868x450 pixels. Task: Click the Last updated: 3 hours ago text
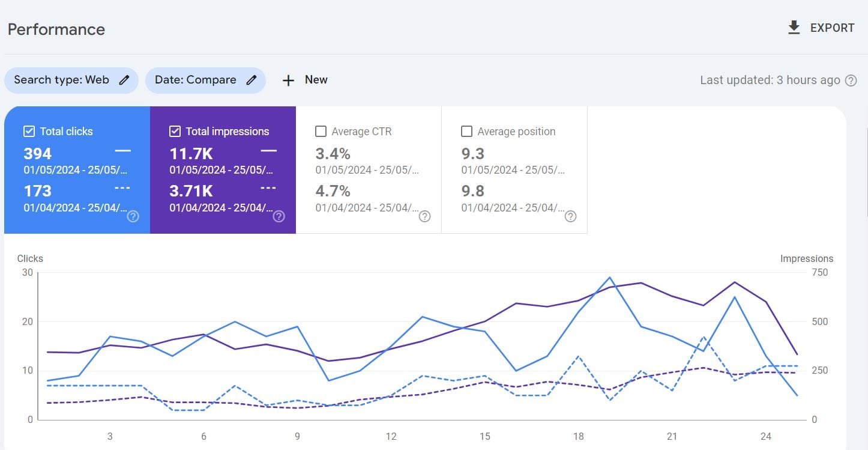(770, 80)
